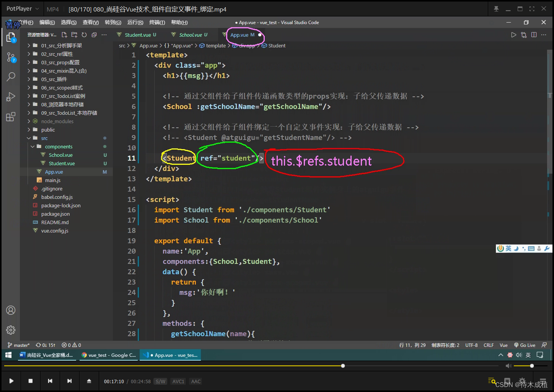Open the Extensions view icon
This screenshot has height=392, width=554.
click(x=11, y=117)
